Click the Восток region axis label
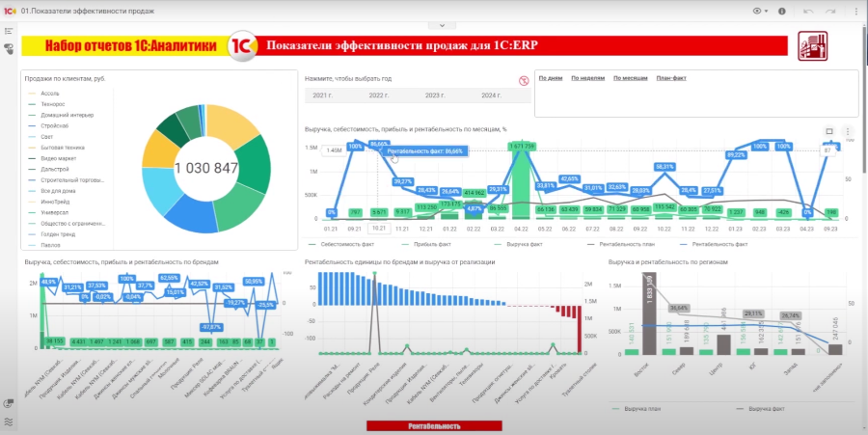This screenshot has width=868, height=435. pos(641,369)
